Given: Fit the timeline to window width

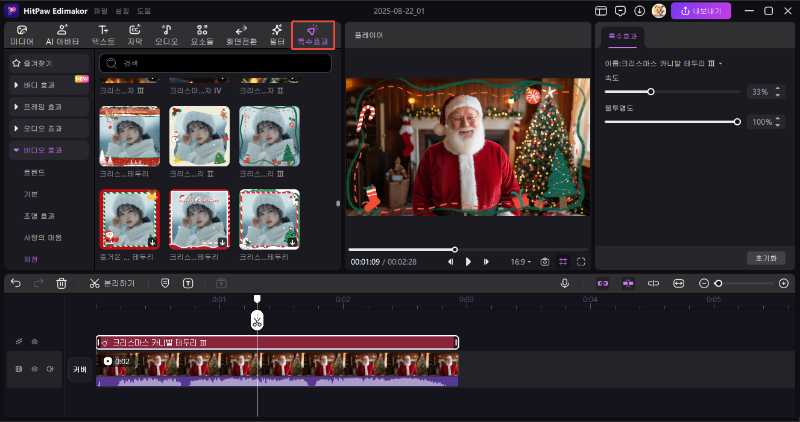Looking at the screenshot, I should [679, 283].
